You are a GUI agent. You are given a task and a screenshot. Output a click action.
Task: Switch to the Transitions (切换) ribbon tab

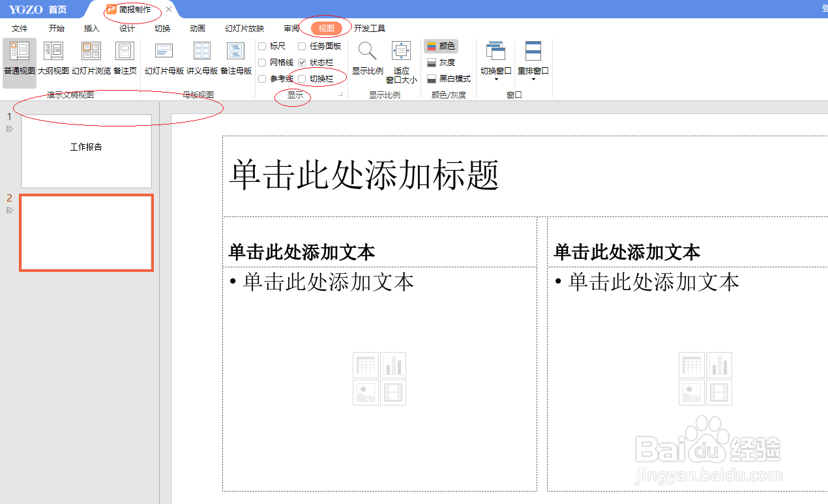coord(162,29)
